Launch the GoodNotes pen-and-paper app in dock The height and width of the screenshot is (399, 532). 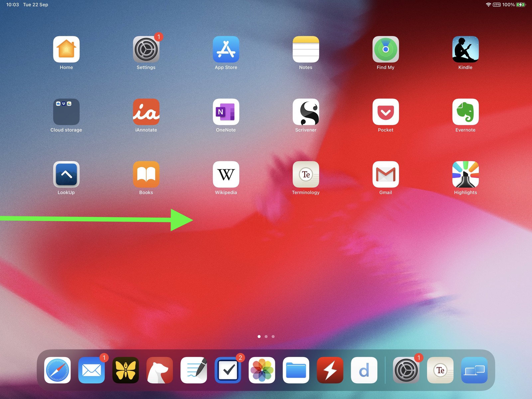pos(194,370)
